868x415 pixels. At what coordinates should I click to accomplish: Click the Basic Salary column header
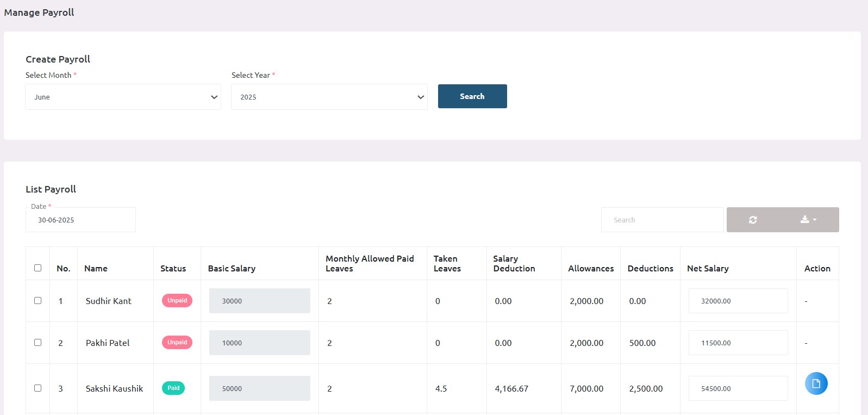click(x=232, y=268)
